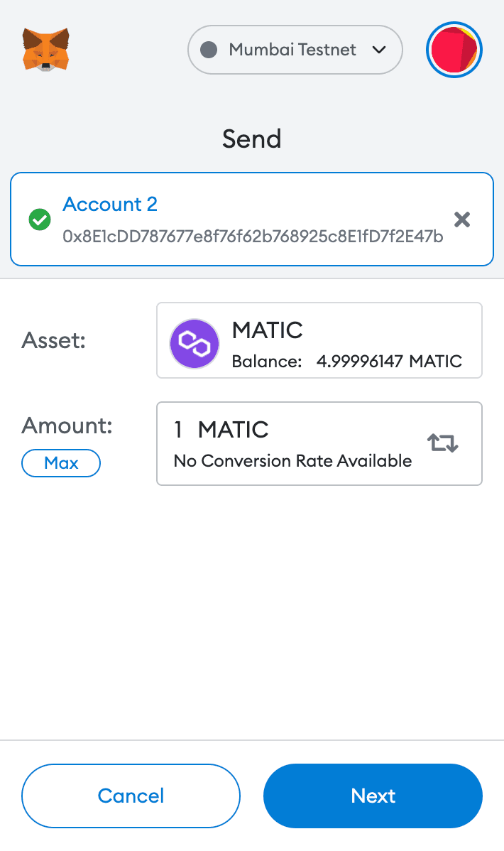Swap currency using the conversion arrows icon

442,442
